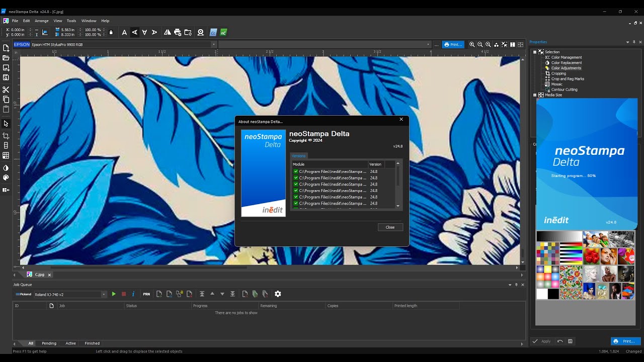Open the File menu
Screen dimensions: 644x362
(x=15, y=21)
